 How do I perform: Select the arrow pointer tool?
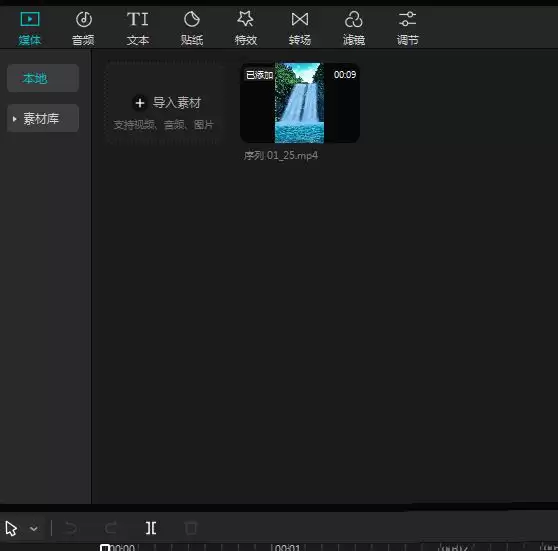(x=11, y=528)
